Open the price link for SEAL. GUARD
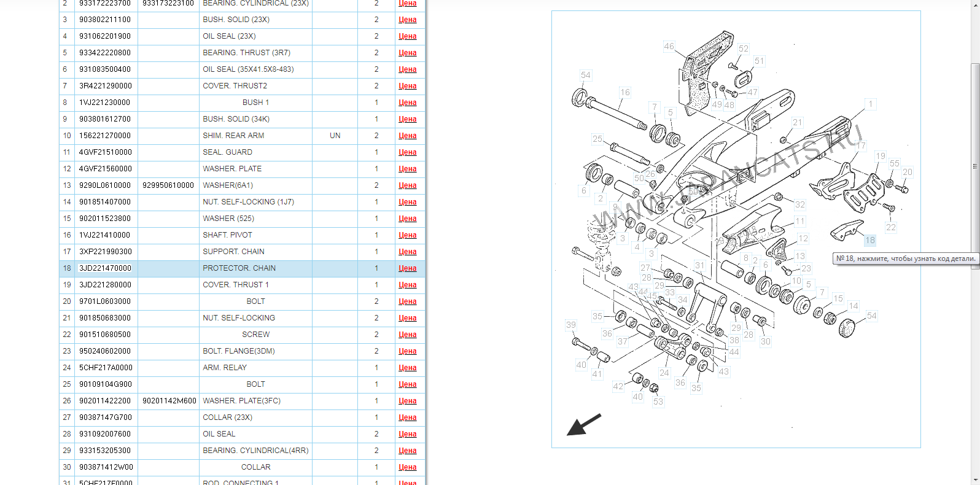Image resolution: width=980 pixels, height=485 pixels. (407, 152)
